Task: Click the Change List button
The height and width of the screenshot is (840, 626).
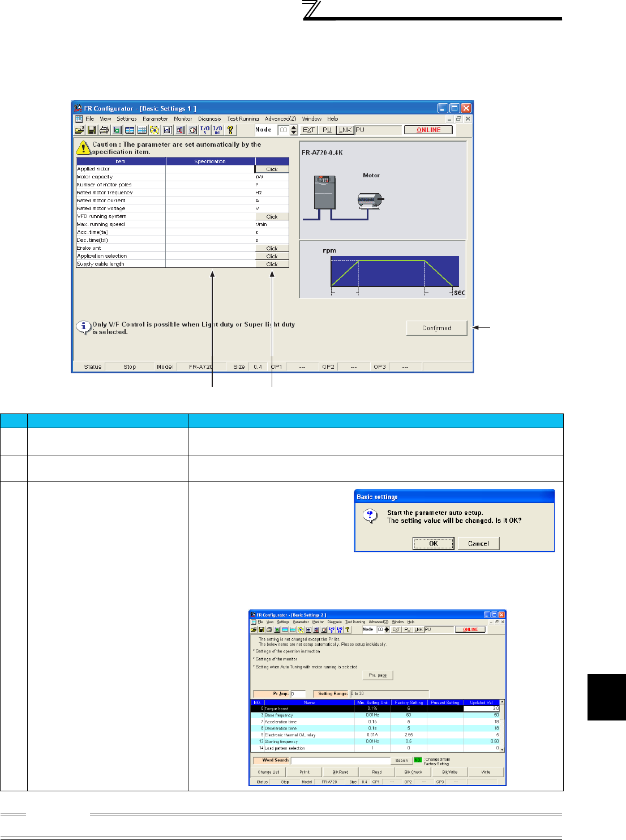Action: pyautogui.click(x=268, y=772)
